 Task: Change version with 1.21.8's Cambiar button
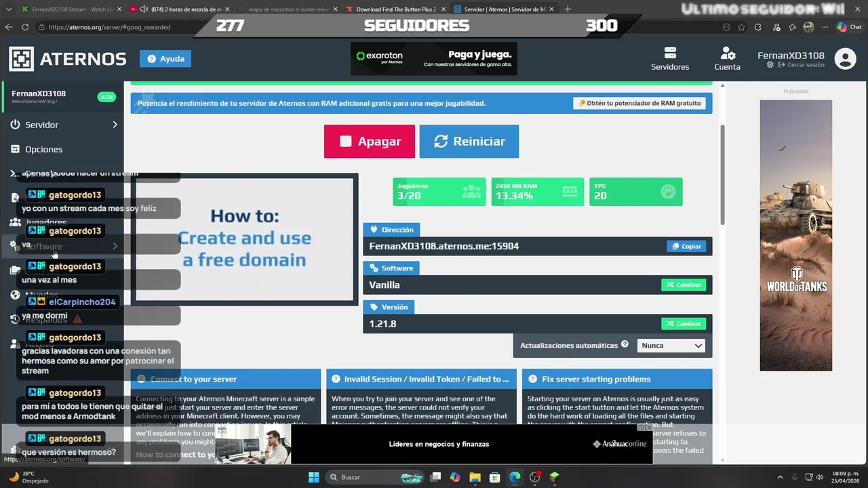pos(684,323)
